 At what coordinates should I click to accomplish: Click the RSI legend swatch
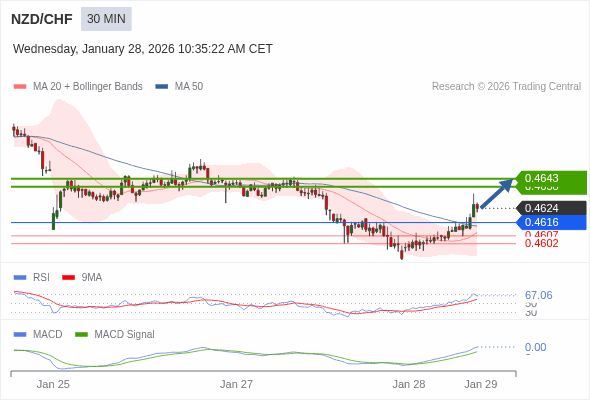pyautogui.click(x=20, y=278)
